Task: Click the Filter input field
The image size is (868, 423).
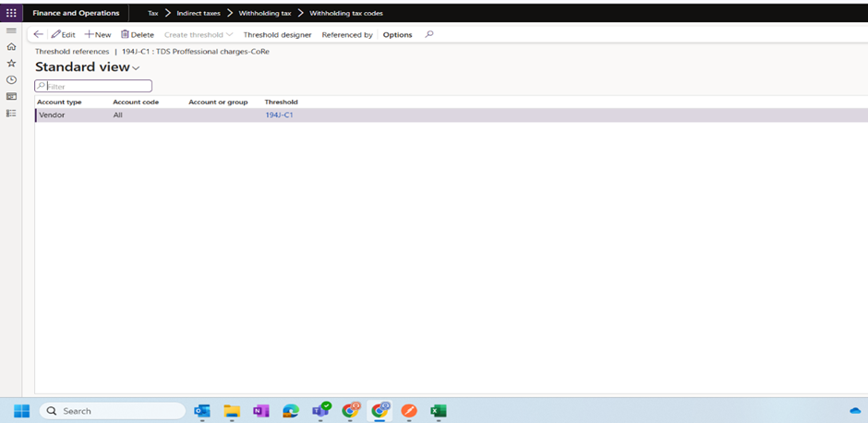Action: click(97, 86)
